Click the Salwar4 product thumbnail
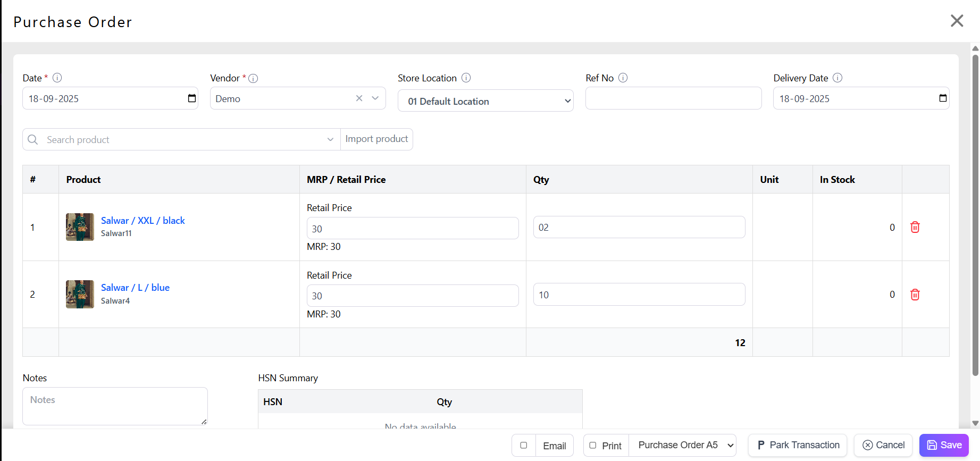Viewport: 980px width, 461px height. click(x=80, y=295)
